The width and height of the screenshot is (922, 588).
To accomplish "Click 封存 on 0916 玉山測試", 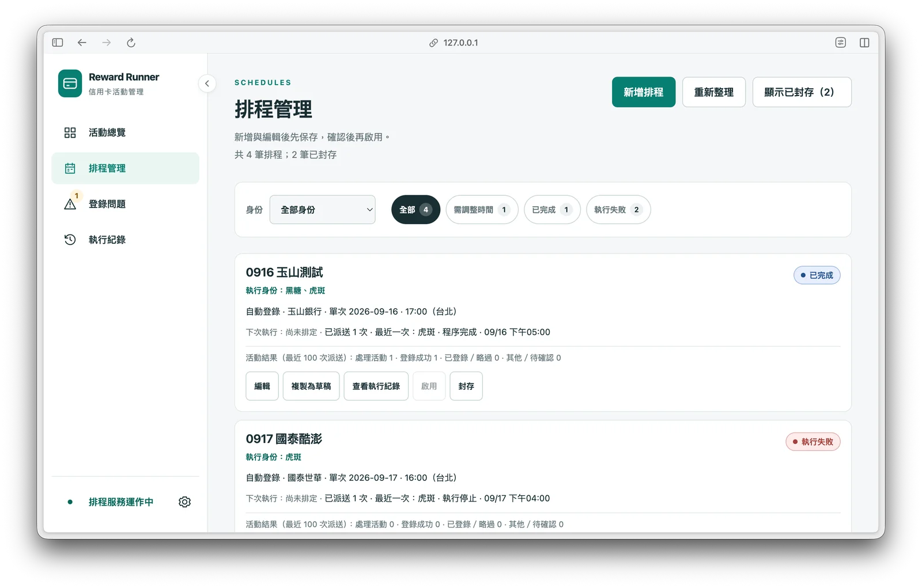I will pyautogui.click(x=466, y=386).
